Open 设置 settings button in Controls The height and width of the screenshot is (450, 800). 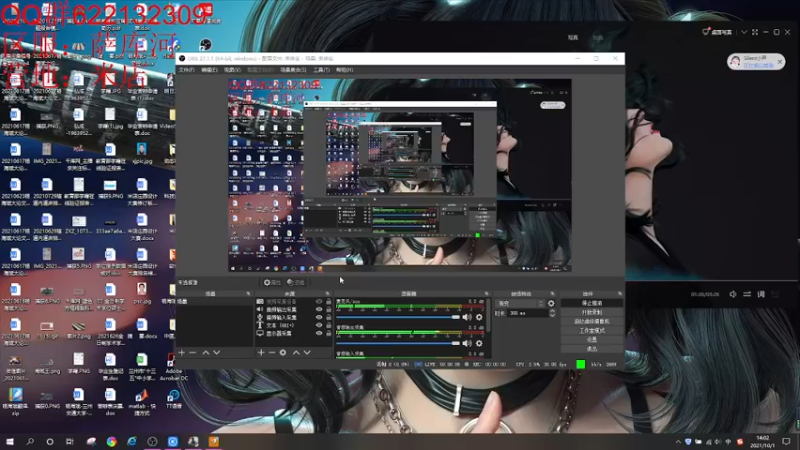click(592, 340)
